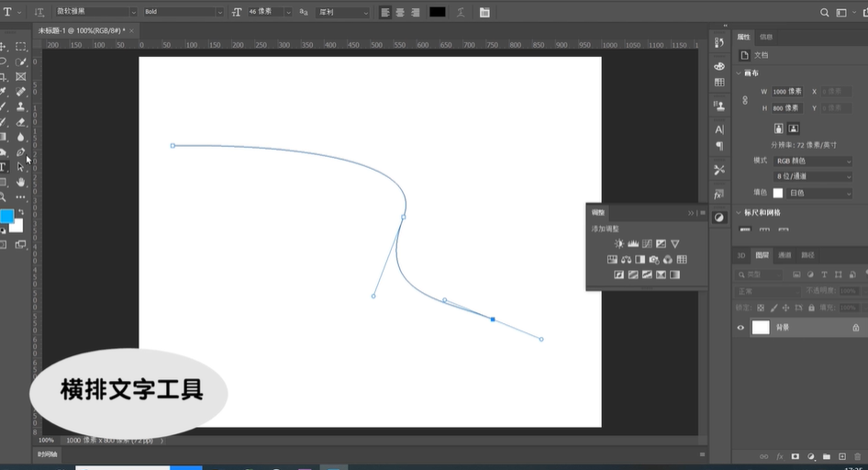The width and height of the screenshot is (868, 470).
Task: Open the Create Warped Text option
Action: coord(460,12)
